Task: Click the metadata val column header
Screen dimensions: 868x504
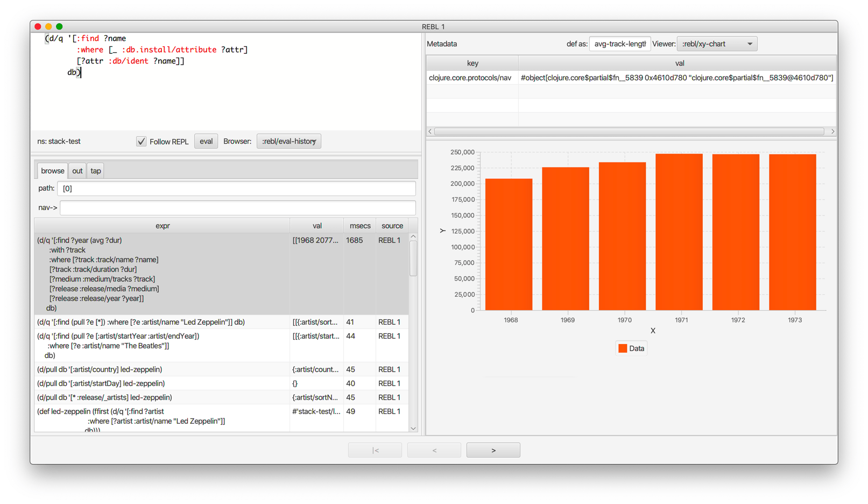Action: point(679,64)
